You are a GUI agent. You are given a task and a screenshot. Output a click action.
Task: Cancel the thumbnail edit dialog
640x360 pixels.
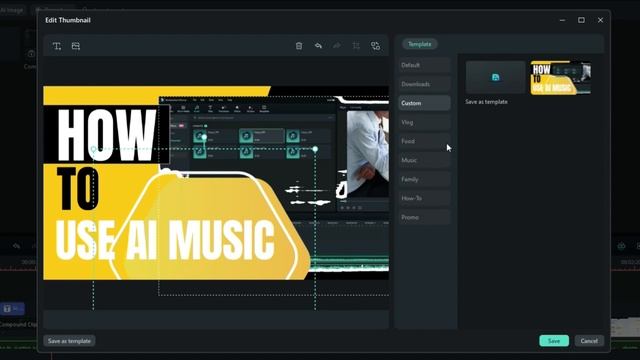[589, 341]
